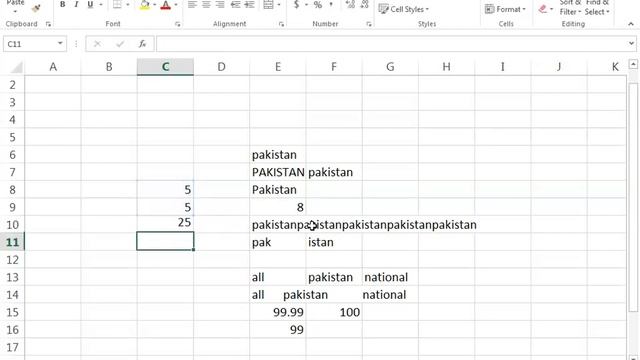Open the Merge & Center dropdown arrow

(279, 5)
